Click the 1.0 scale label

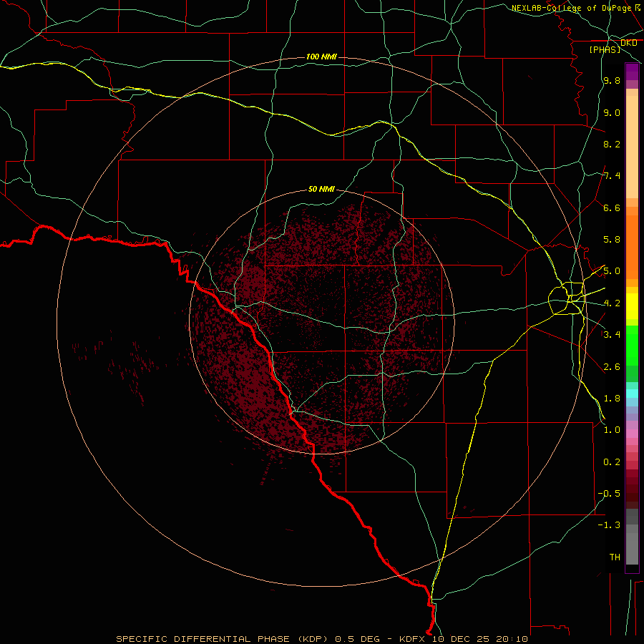point(612,430)
